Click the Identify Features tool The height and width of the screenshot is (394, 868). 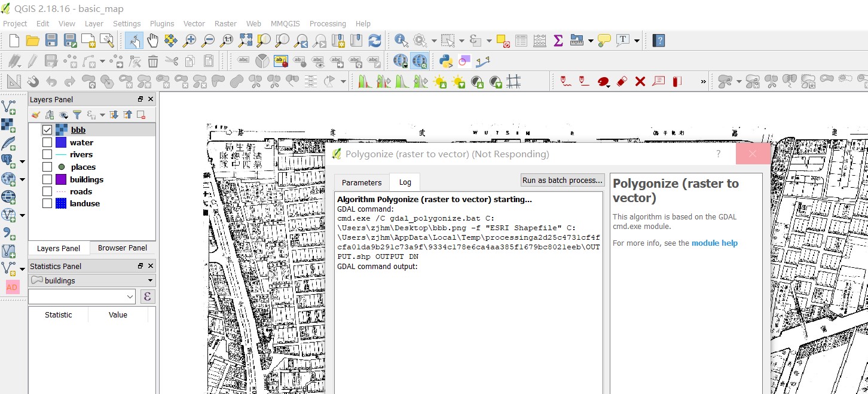click(x=401, y=40)
